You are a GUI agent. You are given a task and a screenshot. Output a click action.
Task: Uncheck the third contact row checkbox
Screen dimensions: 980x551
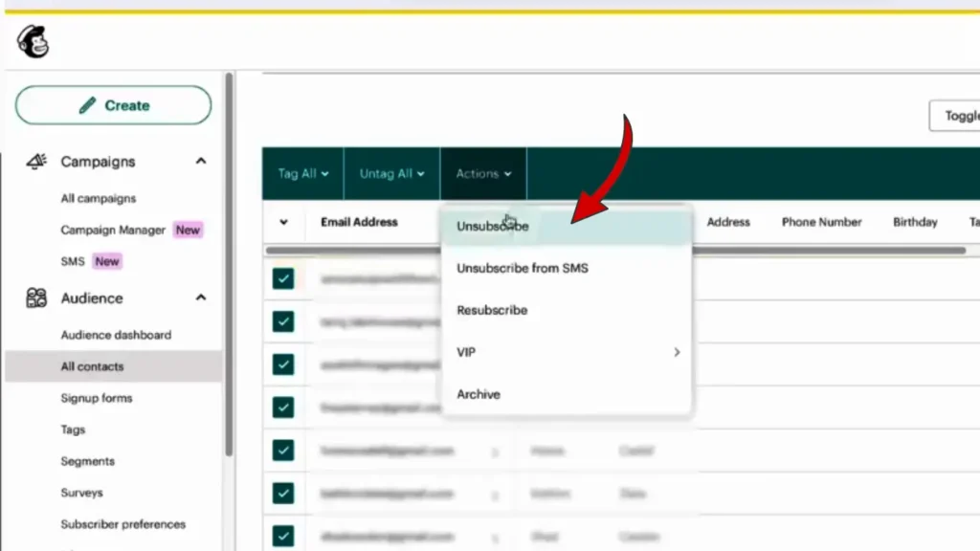(x=283, y=364)
